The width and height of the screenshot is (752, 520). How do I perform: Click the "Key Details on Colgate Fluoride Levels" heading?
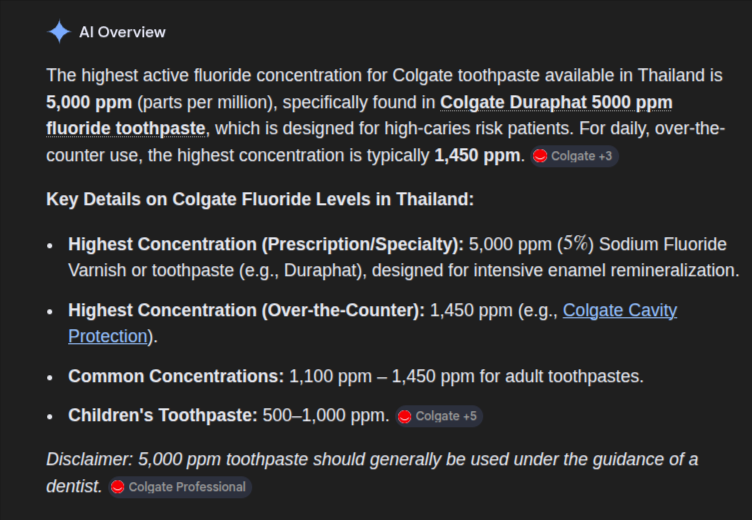pyautogui.click(x=260, y=198)
